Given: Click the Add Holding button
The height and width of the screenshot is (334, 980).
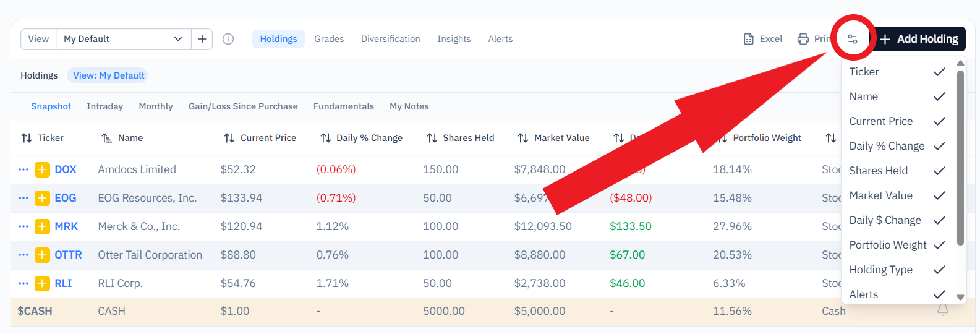Looking at the screenshot, I should (918, 39).
